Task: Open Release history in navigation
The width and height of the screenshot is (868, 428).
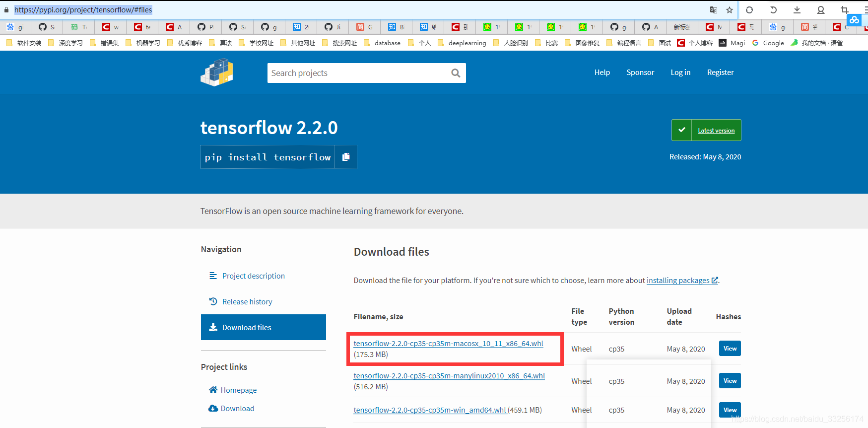Action: pyautogui.click(x=247, y=301)
